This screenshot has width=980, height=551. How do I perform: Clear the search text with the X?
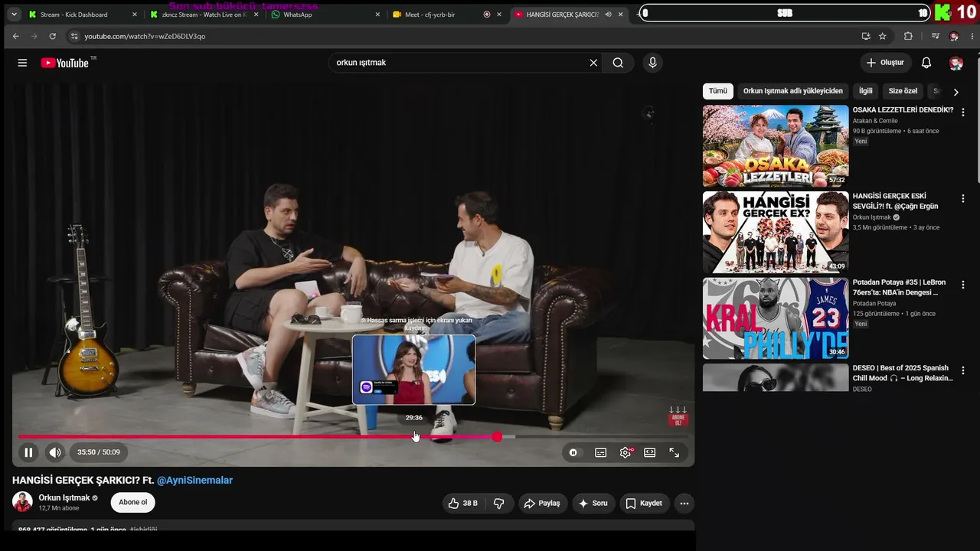(x=593, y=63)
